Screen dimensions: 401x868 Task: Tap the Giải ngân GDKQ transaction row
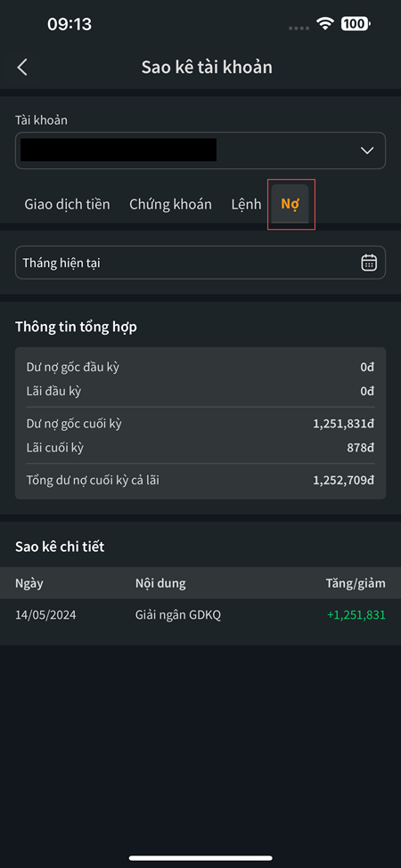point(200,615)
